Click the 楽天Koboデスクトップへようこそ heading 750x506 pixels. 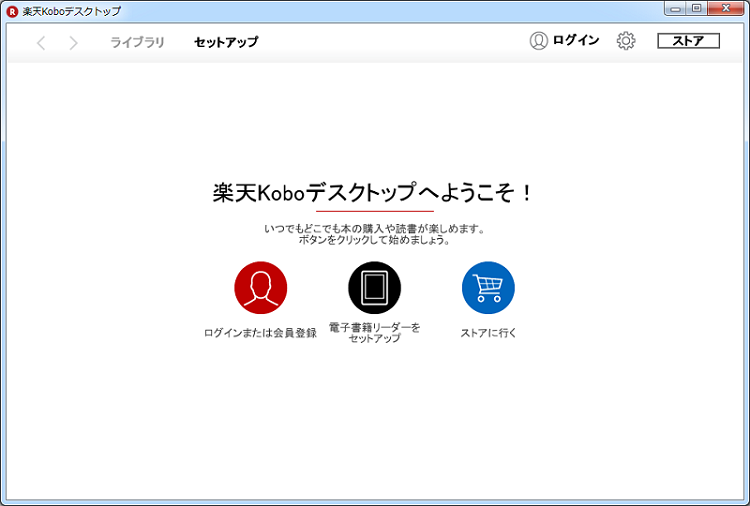tap(373, 194)
